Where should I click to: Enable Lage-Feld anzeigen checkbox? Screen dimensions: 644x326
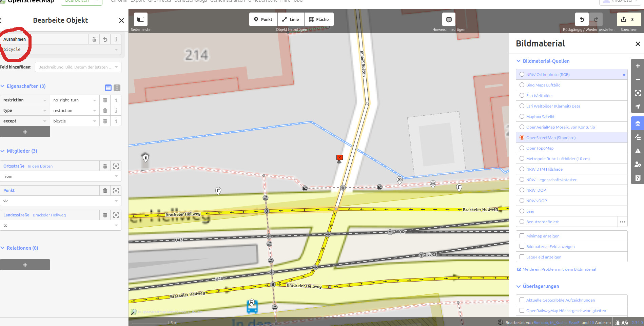pos(522,257)
